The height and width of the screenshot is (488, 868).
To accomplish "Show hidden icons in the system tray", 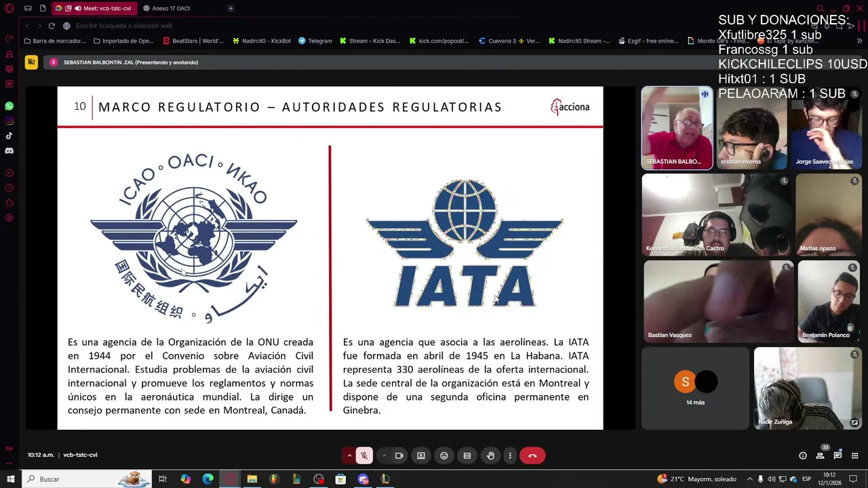I will click(x=749, y=479).
